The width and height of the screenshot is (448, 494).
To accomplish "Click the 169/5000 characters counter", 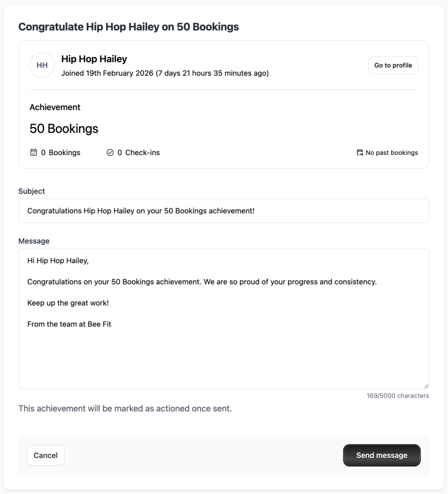I will (397, 396).
